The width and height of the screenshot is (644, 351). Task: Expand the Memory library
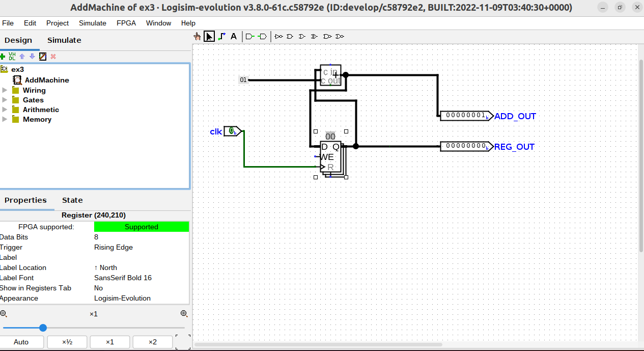coord(5,119)
